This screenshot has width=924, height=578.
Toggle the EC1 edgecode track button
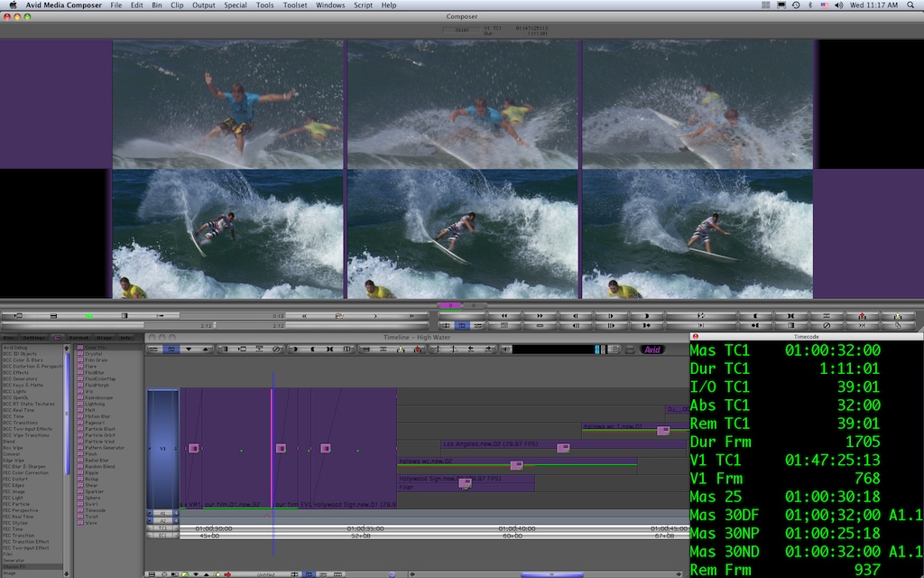(x=162, y=536)
